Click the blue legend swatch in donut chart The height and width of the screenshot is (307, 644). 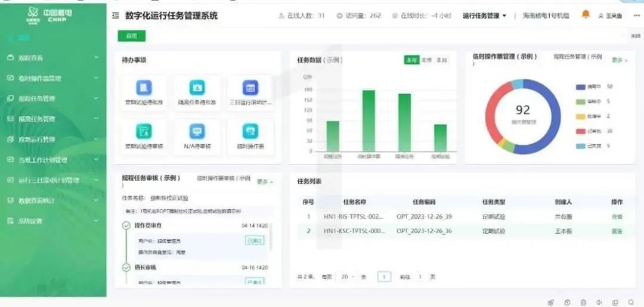point(581,87)
